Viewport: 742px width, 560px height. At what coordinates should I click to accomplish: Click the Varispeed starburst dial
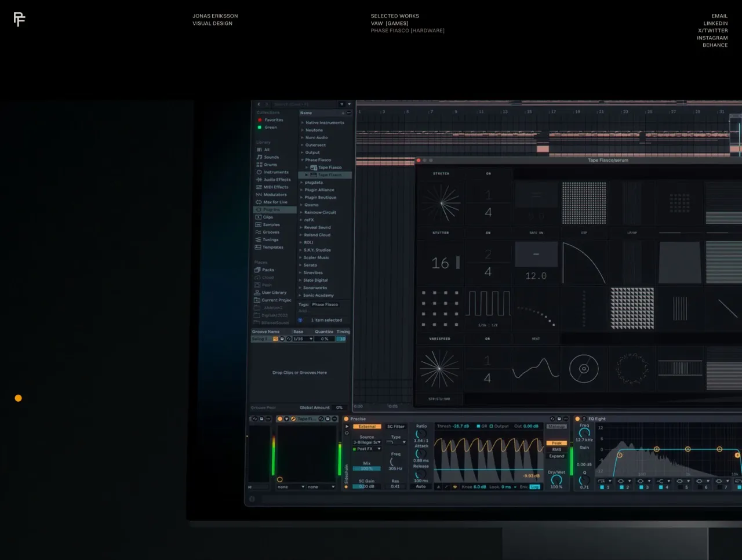(x=439, y=369)
